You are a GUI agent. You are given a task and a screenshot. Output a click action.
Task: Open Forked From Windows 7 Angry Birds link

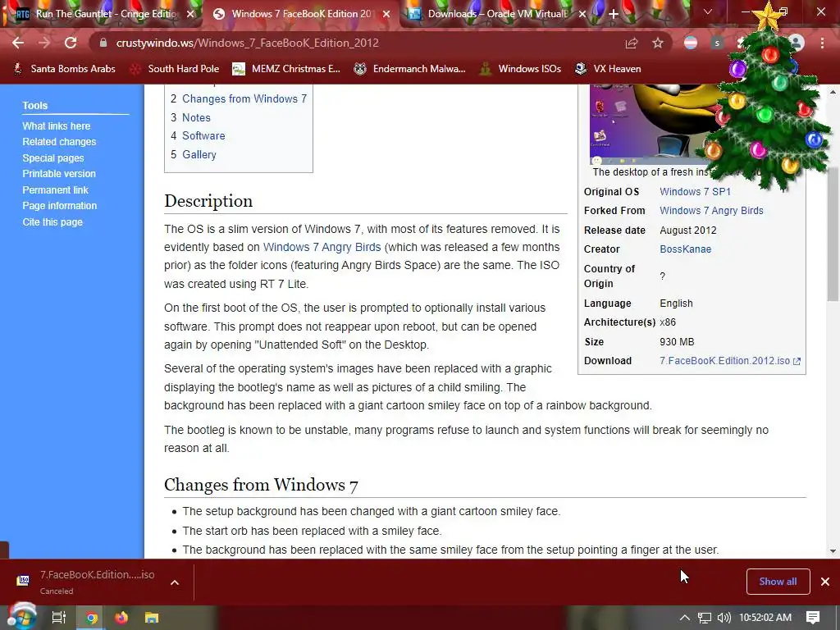point(711,211)
